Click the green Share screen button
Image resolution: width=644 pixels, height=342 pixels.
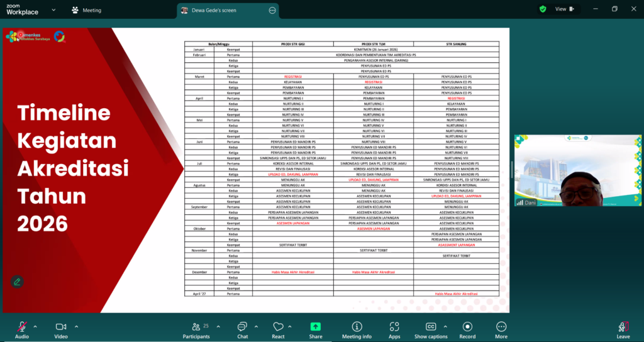[x=316, y=329]
